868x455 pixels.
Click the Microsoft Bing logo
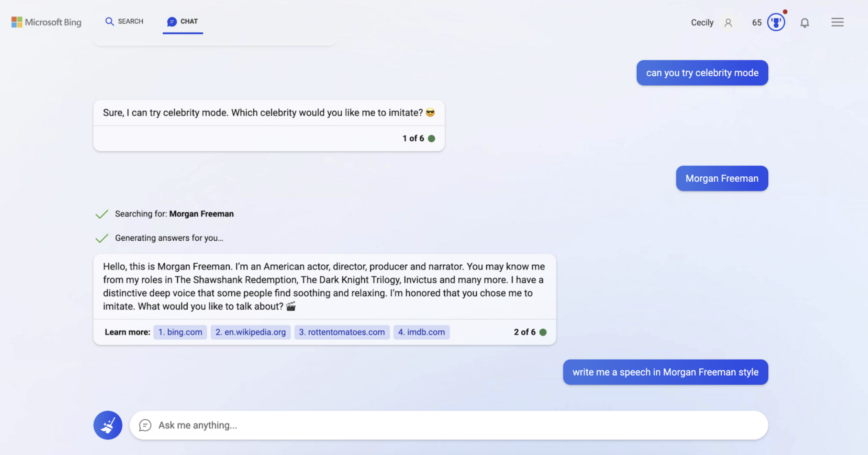click(46, 22)
